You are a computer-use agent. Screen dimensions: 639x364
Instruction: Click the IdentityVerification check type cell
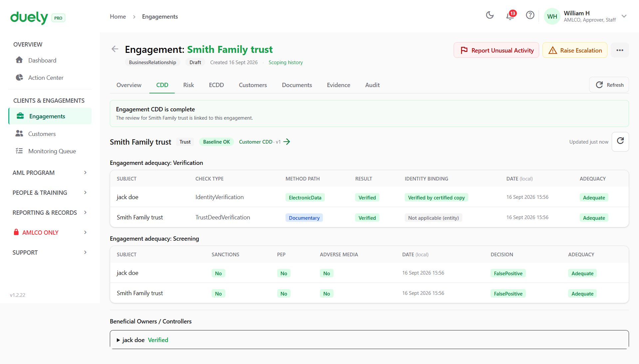click(x=219, y=197)
